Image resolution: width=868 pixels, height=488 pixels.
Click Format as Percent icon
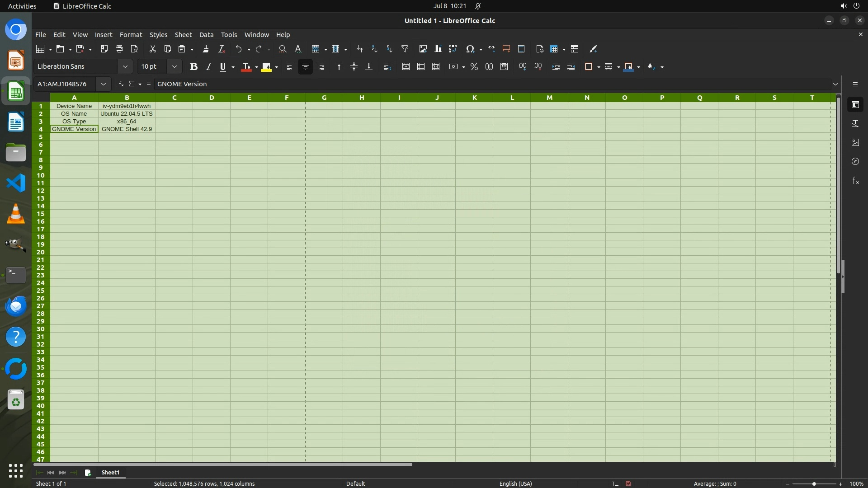pyautogui.click(x=474, y=66)
